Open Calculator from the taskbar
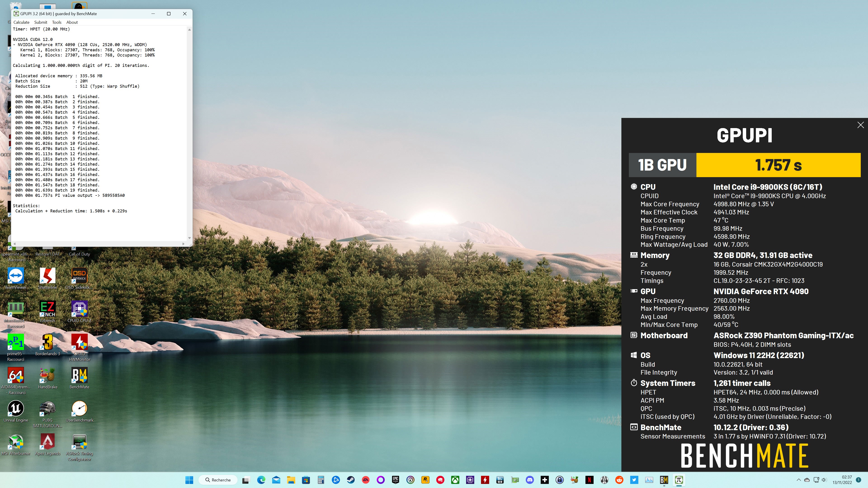Screen dimensions: 868x488 click(321, 480)
